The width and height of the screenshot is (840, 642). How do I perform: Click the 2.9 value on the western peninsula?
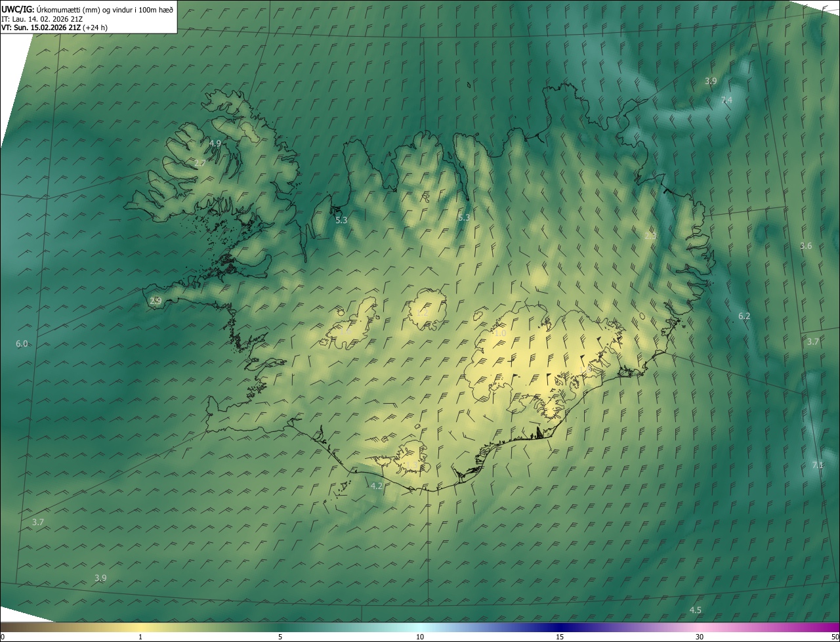(x=156, y=301)
